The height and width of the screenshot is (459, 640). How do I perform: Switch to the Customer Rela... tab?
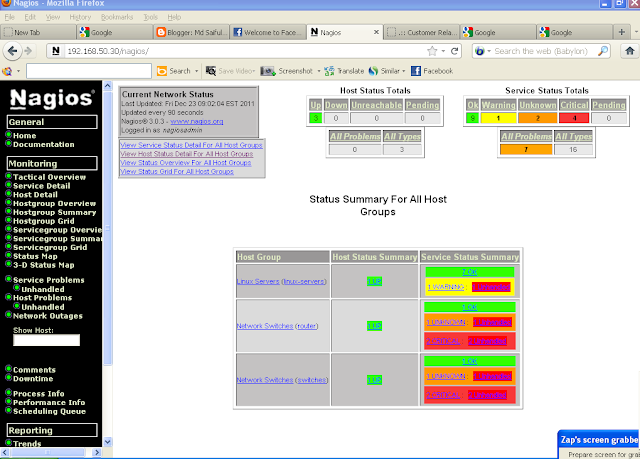coord(422,32)
